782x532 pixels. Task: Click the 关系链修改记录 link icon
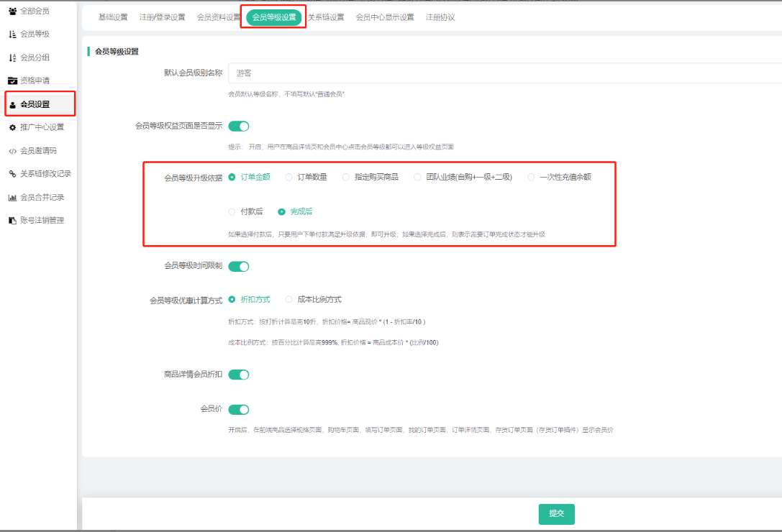pyautogui.click(x=12, y=174)
